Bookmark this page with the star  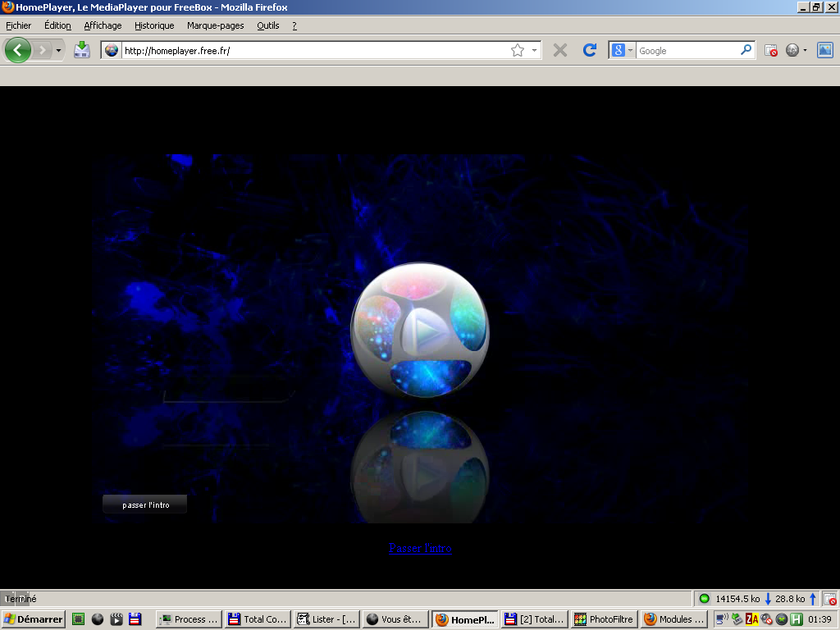pyautogui.click(x=518, y=50)
